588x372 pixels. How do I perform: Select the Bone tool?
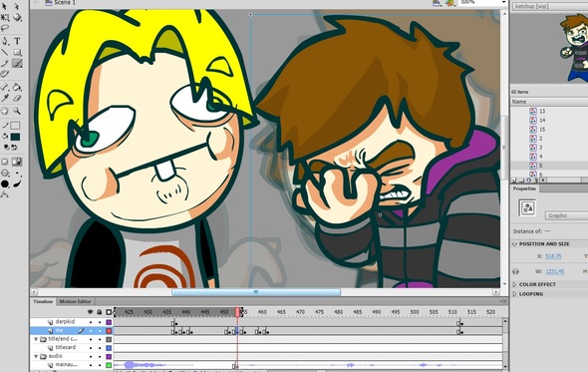click(x=5, y=87)
